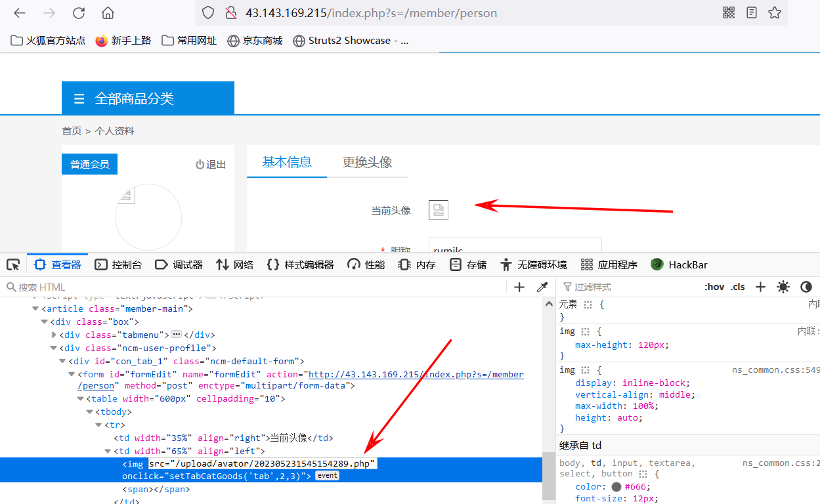Open the 无障碍环境 accessibility panel
Image resolution: width=820 pixels, height=504 pixels.
click(x=533, y=264)
